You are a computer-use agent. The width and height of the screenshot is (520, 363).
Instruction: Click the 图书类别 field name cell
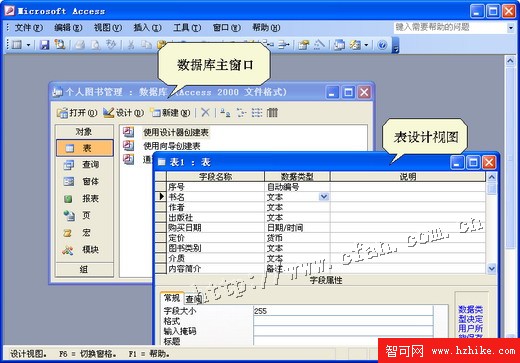click(215, 248)
